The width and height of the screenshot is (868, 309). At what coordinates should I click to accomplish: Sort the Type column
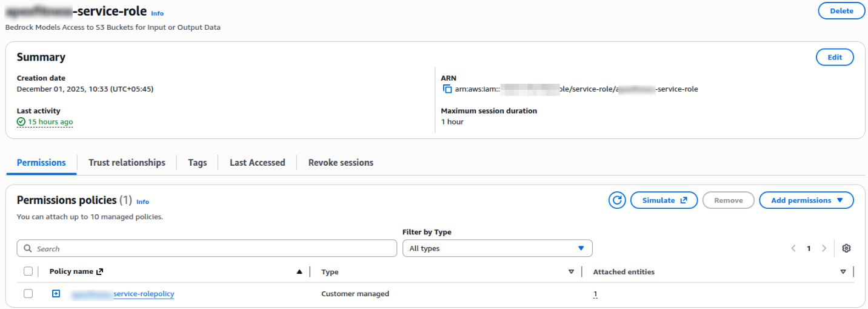(571, 272)
